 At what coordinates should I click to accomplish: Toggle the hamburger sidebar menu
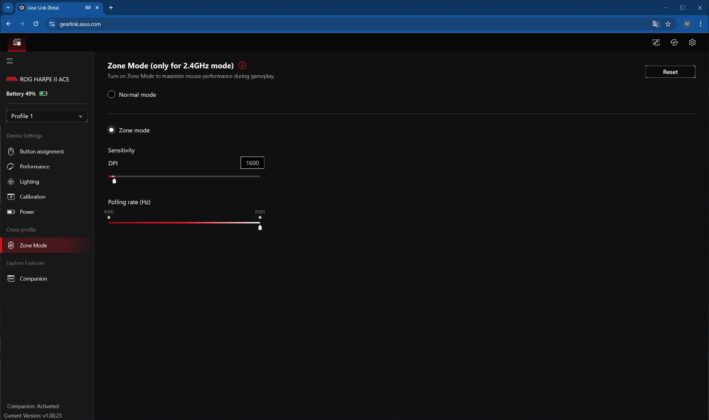pyautogui.click(x=9, y=61)
